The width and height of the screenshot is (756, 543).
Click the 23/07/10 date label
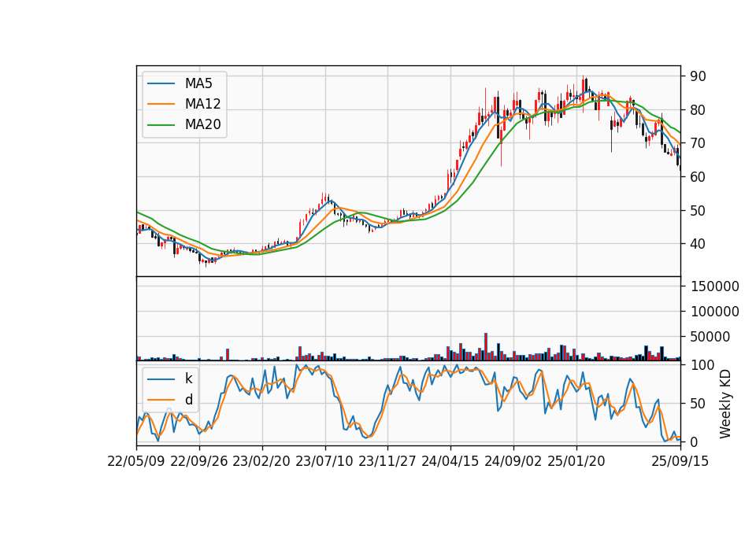tap(324, 461)
